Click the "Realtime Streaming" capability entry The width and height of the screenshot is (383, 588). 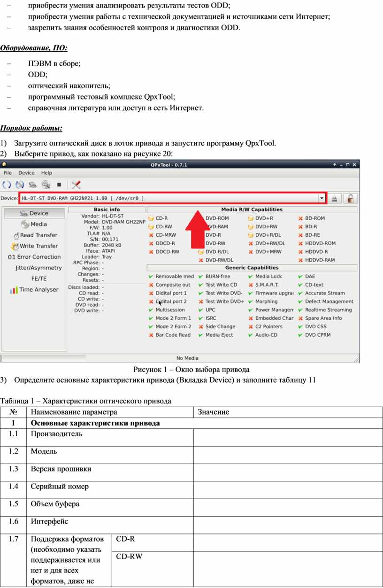325,310
